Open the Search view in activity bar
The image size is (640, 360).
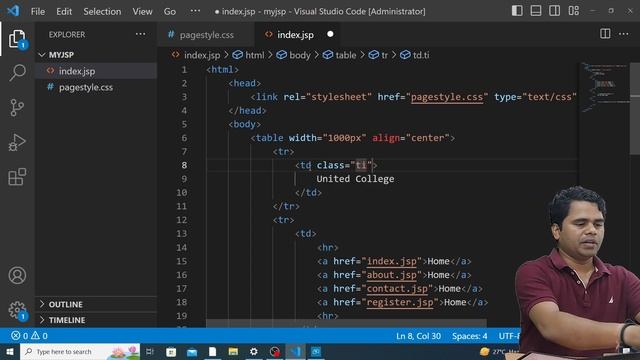click(x=17, y=73)
